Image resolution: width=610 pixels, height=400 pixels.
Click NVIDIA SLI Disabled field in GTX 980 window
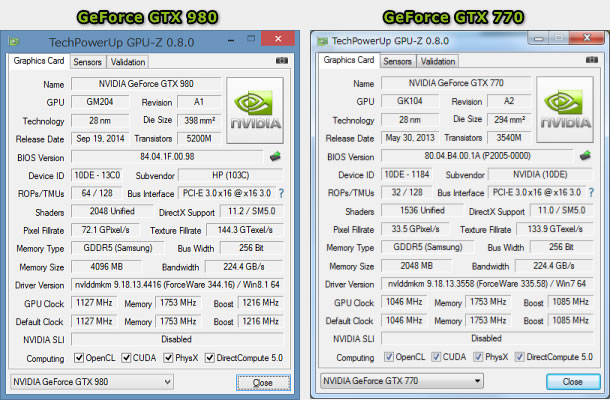pos(177,339)
